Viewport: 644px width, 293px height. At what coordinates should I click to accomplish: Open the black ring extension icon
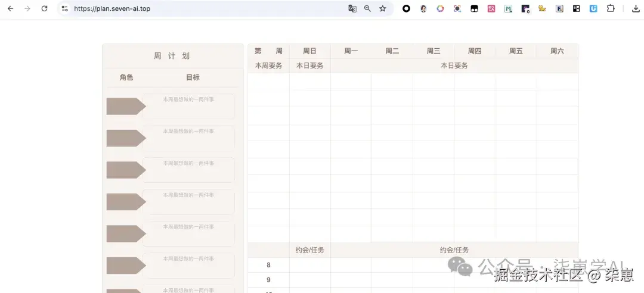(x=406, y=8)
